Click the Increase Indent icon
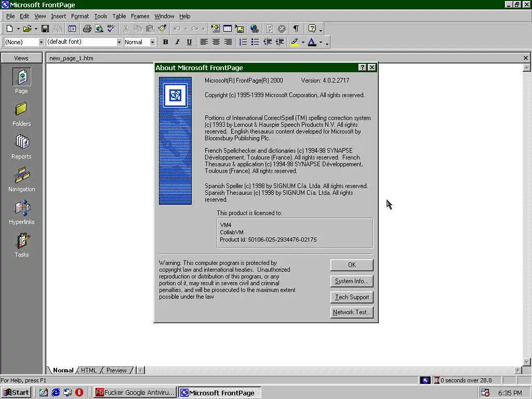Screen dimensions: 532x399 point(280,42)
